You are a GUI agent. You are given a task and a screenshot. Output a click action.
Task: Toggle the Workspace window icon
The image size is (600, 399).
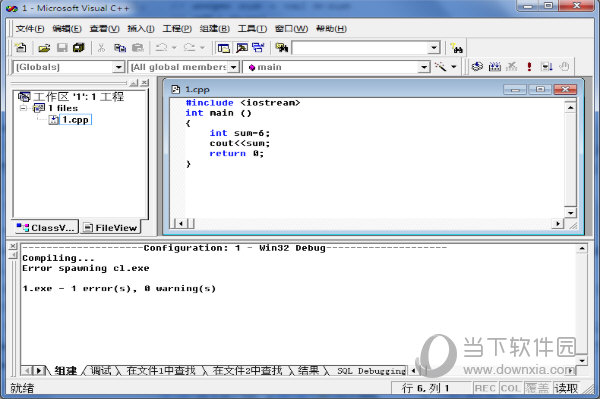click(223, 48)
